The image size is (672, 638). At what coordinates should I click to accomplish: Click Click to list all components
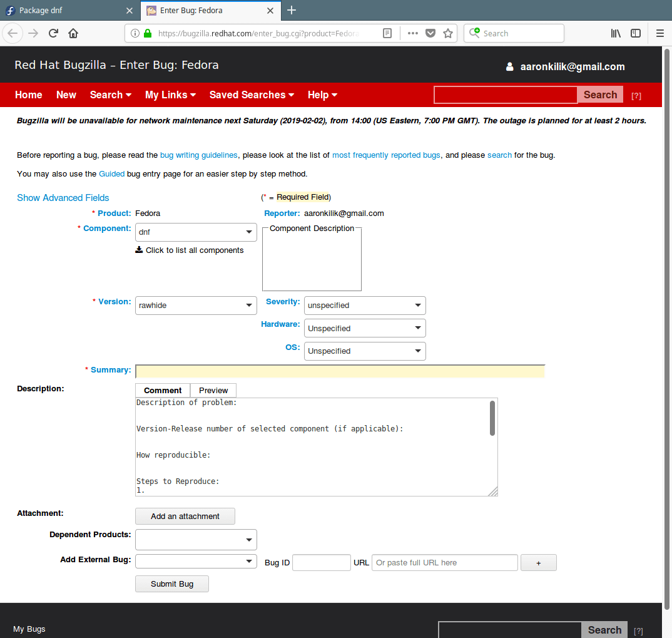[x=195, y=250]
